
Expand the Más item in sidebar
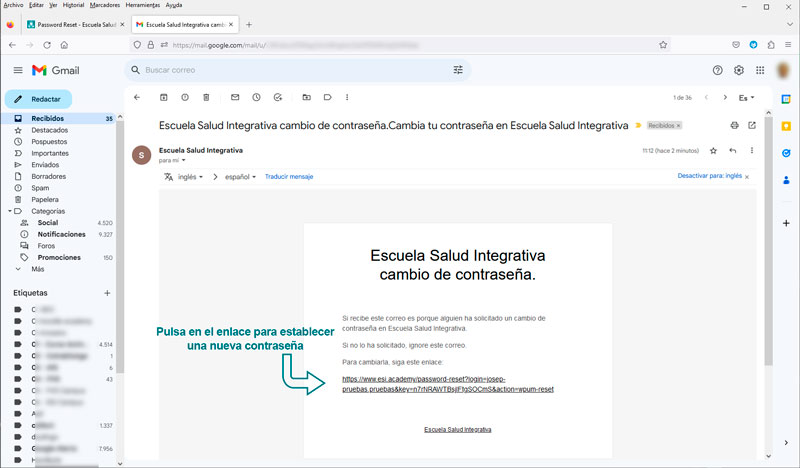point(37,269)
